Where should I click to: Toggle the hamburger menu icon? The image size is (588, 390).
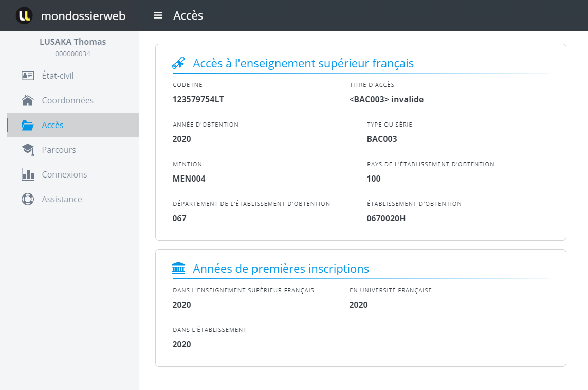pyautogui.click(x=158, y=15)
